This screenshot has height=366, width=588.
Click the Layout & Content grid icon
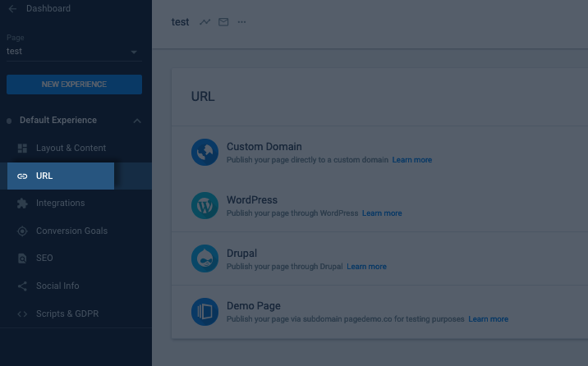[x=22, y=149]
